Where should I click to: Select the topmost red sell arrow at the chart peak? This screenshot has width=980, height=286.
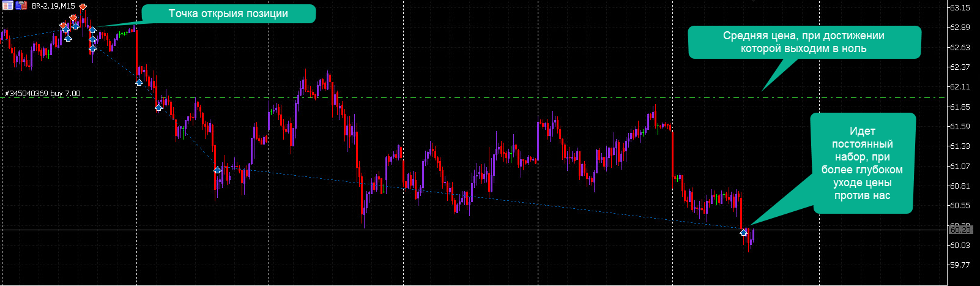[83, 7]
